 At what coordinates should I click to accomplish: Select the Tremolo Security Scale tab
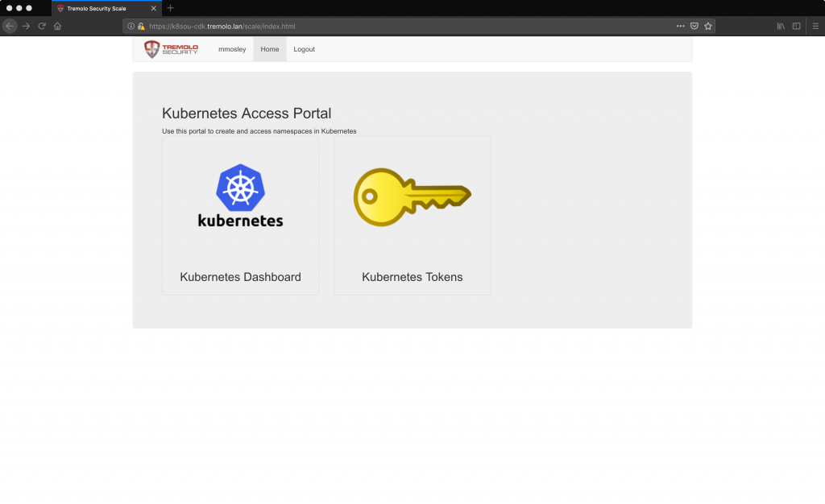click(x=107, y=8)
